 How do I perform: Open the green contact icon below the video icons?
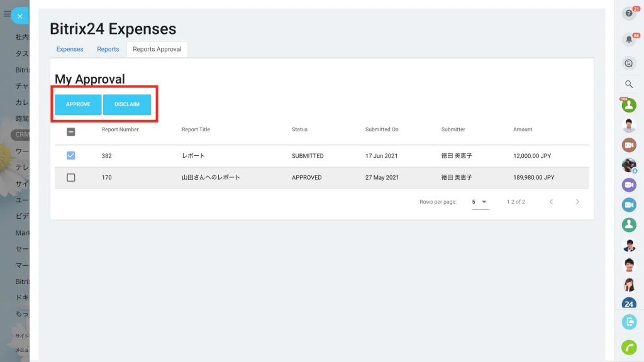pos(629,224)
